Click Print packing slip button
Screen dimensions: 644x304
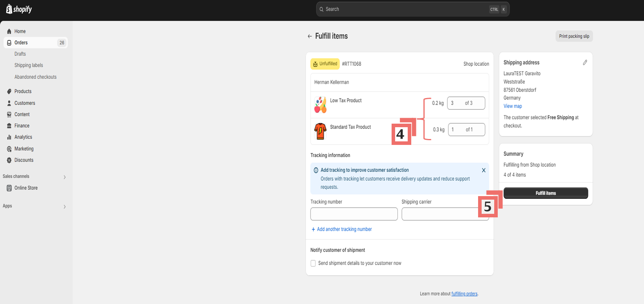click(x=574, y=36)
